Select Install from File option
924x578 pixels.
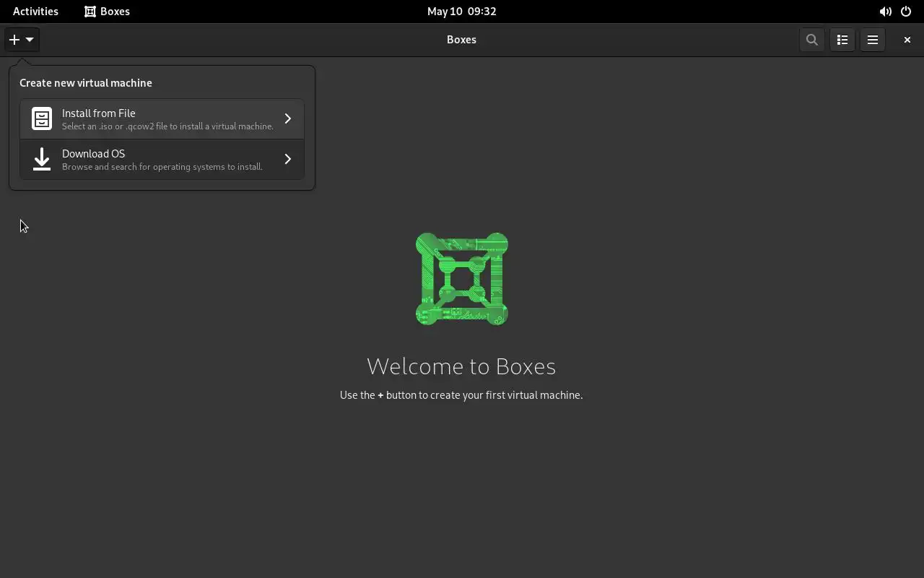pyautogui.click(x=162, y=118)
